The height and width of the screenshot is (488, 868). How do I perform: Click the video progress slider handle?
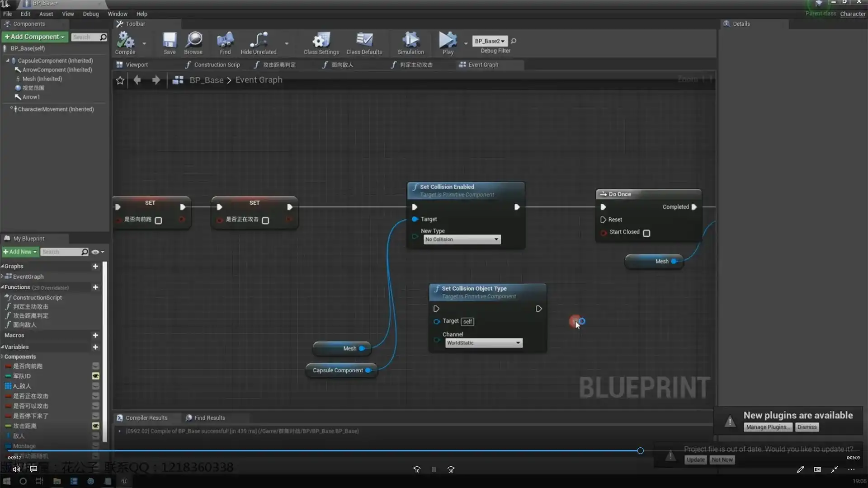(640, 451)
